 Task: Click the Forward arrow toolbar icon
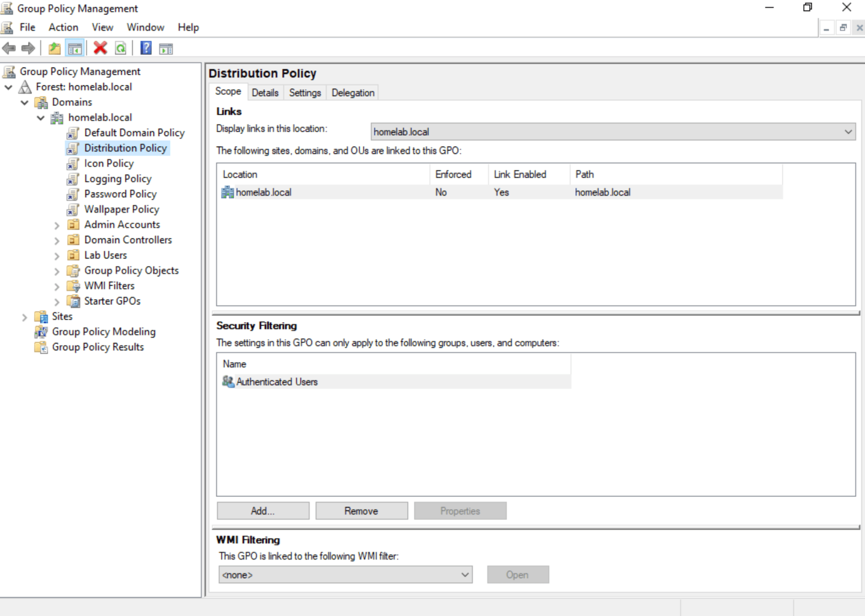tap(28, 49)
